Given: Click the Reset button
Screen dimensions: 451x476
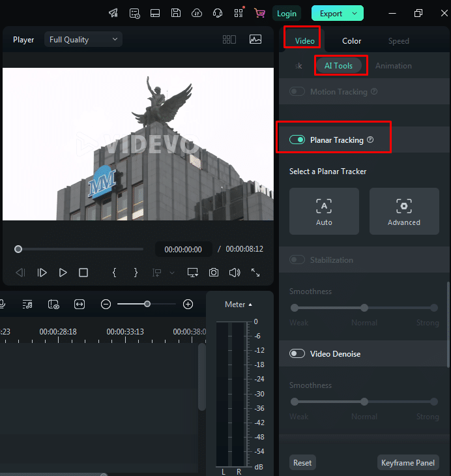Looking at the screenshot, I should click(302, 463).
